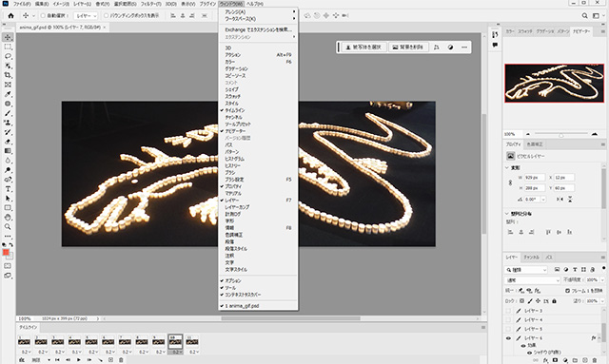Click the Navigator zoom slider handle
609x364 pixels.
(560, 135)
